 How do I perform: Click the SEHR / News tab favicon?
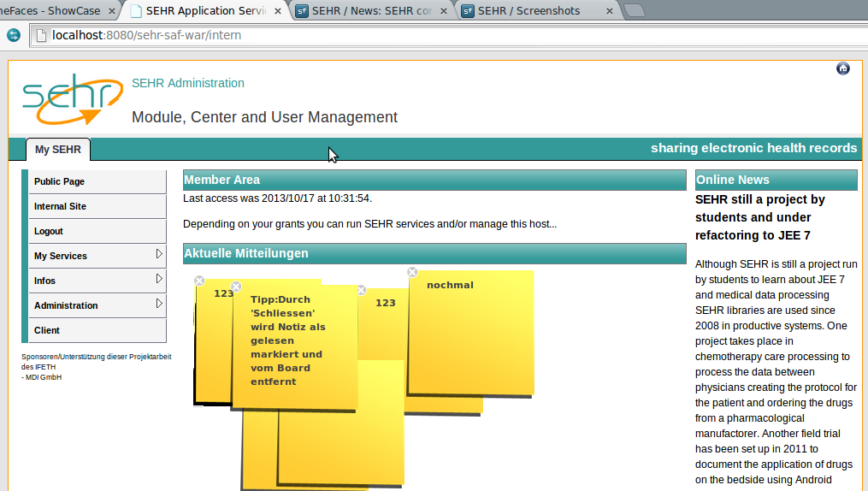coord(302,11)
